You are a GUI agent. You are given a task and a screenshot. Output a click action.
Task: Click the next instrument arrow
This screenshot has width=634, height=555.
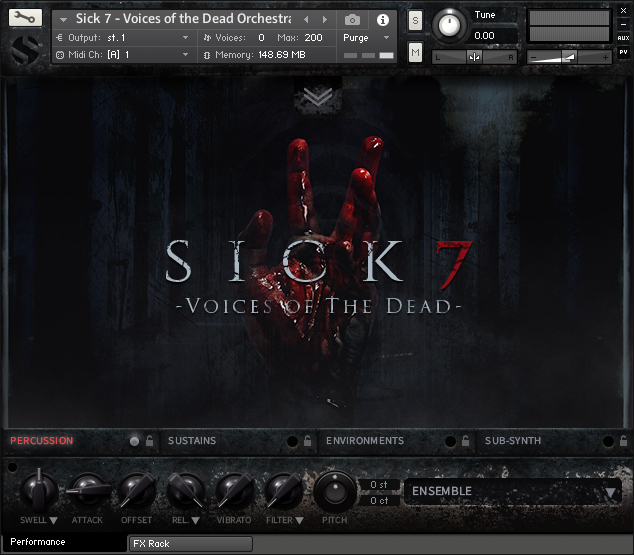point(325,19)
